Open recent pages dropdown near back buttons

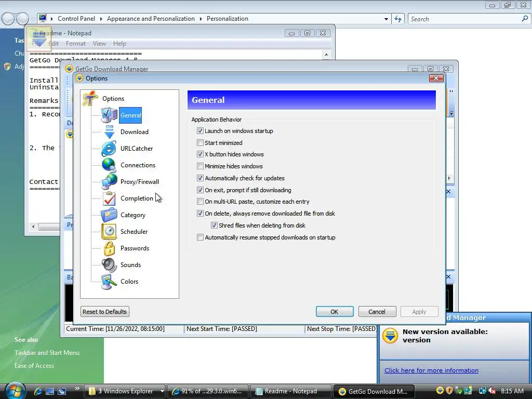coord(33,19)
